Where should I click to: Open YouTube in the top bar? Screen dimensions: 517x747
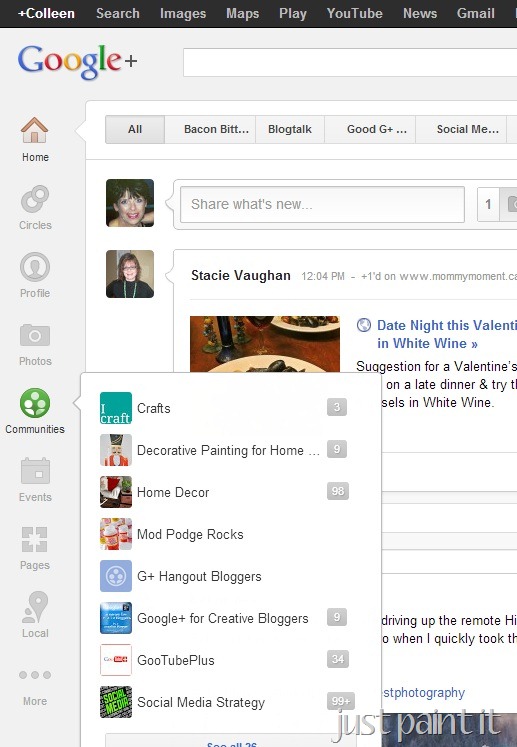click(x=355, y=13)
